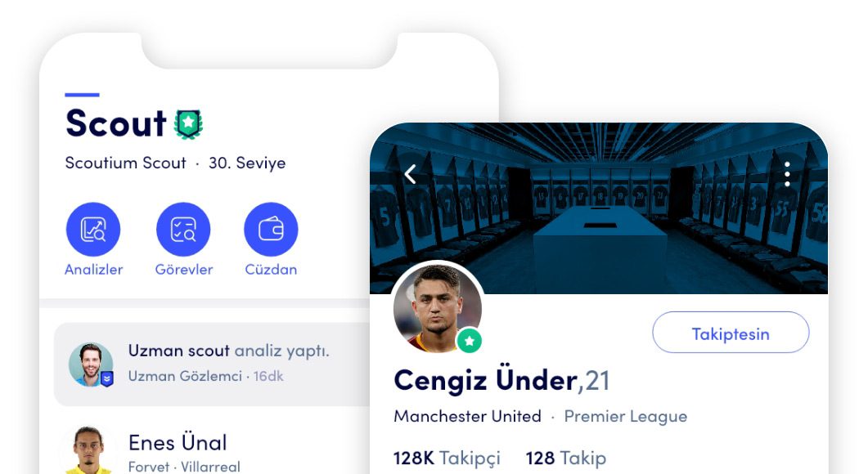
Task: Open the Görevler checklist icon
Action: (x=183, y=229)
